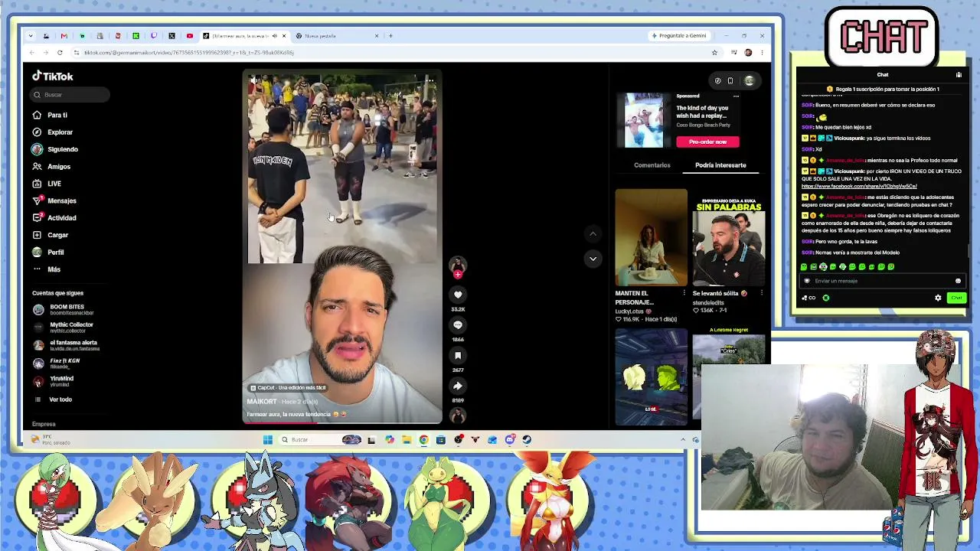Click the Chrome address bar URL
The image size is (980, 551).
point(189,53)
